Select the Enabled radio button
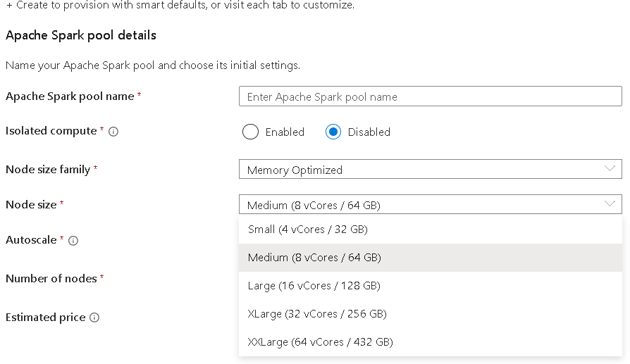 [x=250, y=132]
